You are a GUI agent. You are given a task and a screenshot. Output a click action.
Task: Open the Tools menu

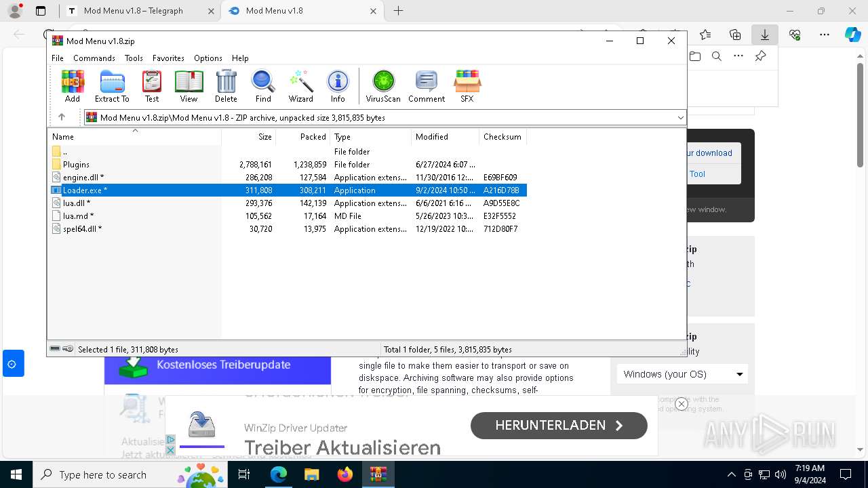(134, 58)
